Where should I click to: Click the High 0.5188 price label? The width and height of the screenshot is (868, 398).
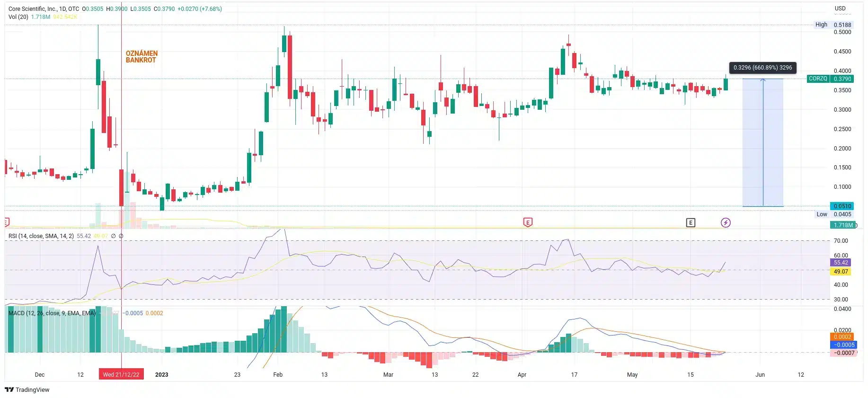tap(833, 25)
